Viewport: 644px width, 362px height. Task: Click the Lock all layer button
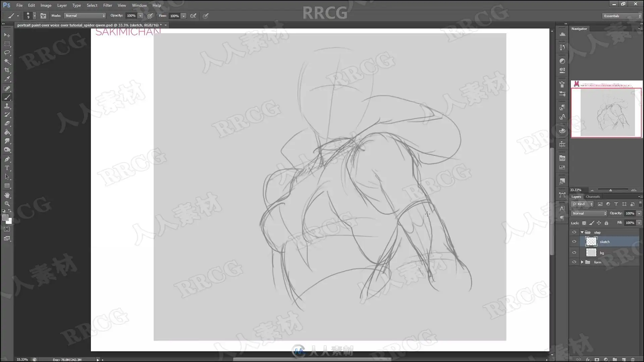(x=606, y=223)
